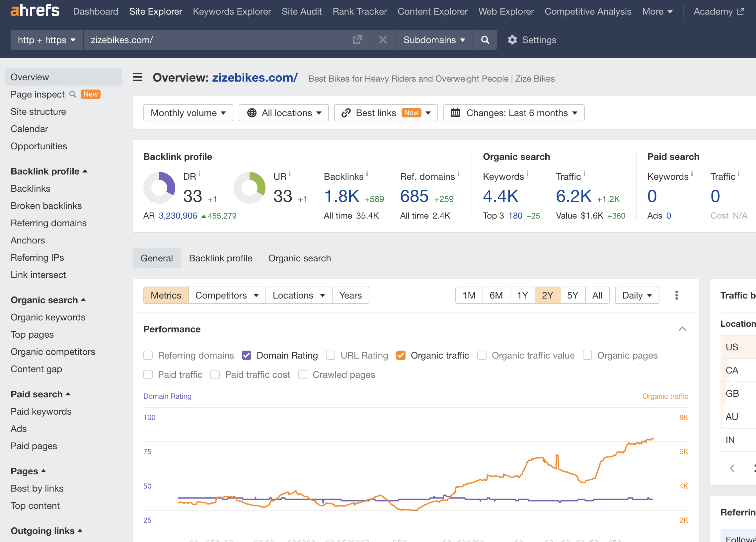
Task: Collapse the Performance section chevron
Action: 682,329
